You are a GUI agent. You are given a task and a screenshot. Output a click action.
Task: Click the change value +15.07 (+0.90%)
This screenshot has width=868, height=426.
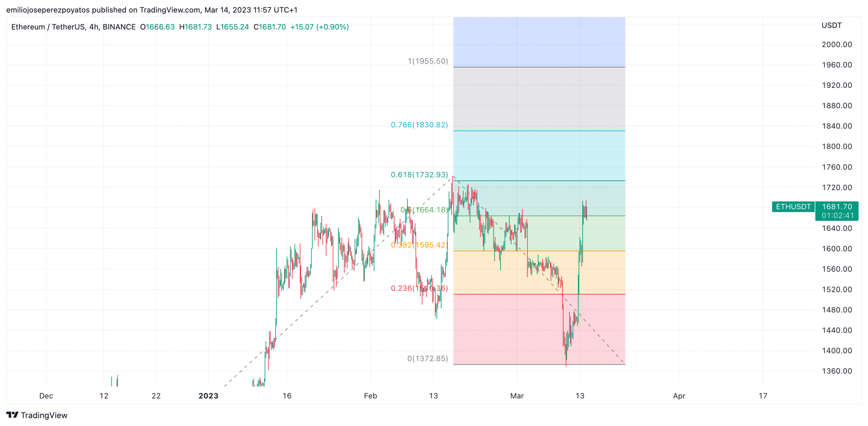tap(319, 27)
